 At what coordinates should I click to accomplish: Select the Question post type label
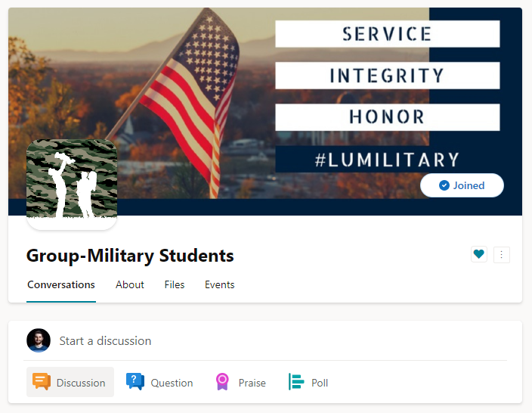click(172, 383)
